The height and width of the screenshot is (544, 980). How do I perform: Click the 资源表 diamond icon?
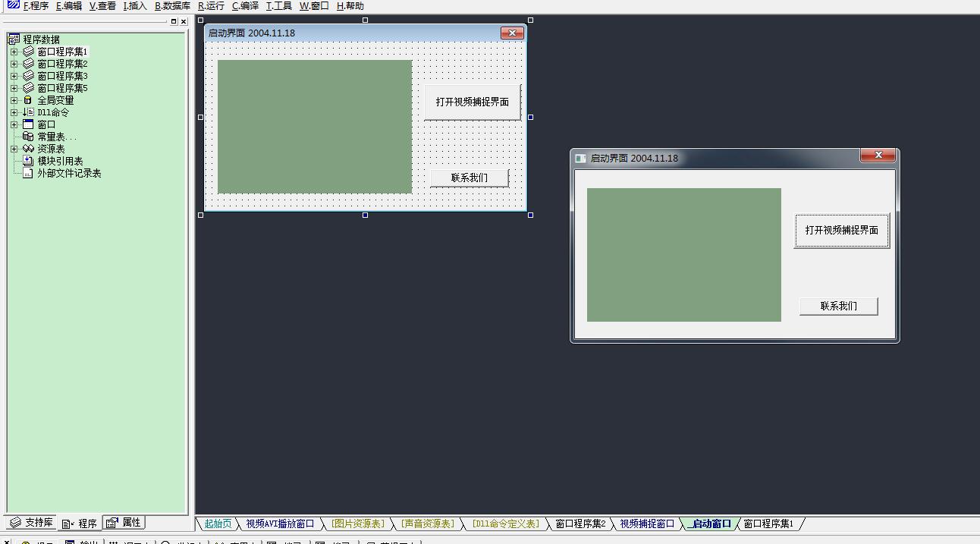(28, 149)
